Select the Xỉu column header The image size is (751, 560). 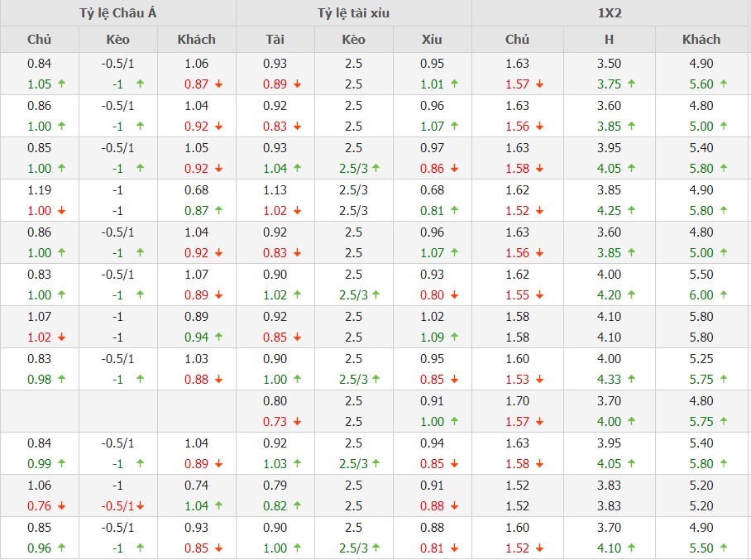coord(432,39)
